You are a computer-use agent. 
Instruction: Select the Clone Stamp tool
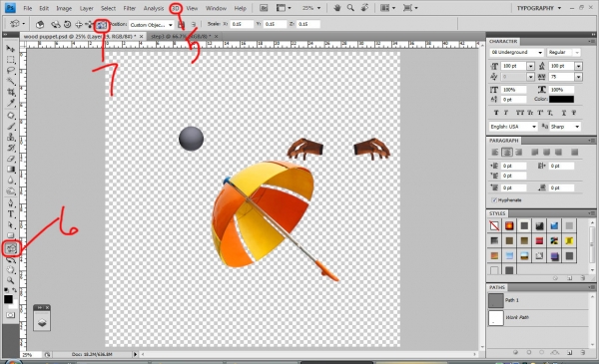[10, 137]
